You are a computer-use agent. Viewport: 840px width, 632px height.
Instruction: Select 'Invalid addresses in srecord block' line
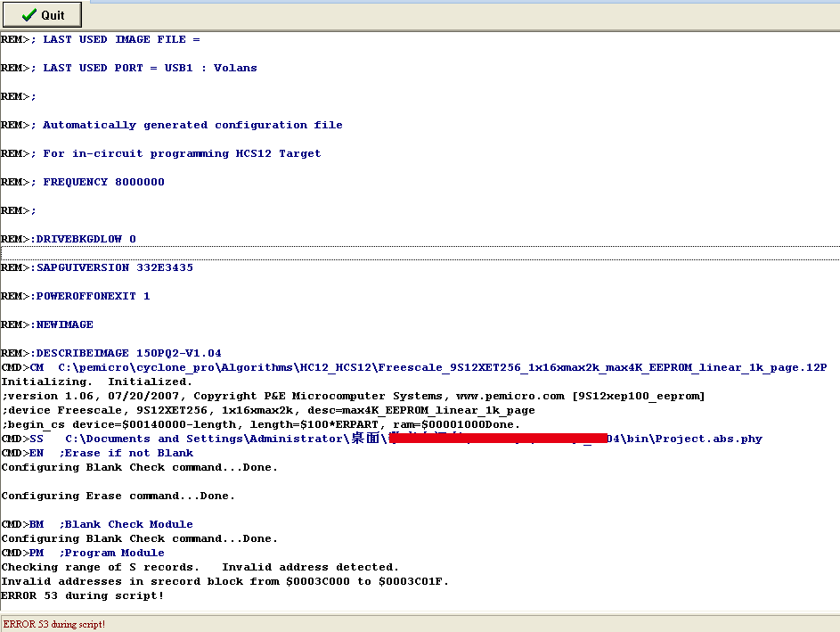tap(225, 581)
